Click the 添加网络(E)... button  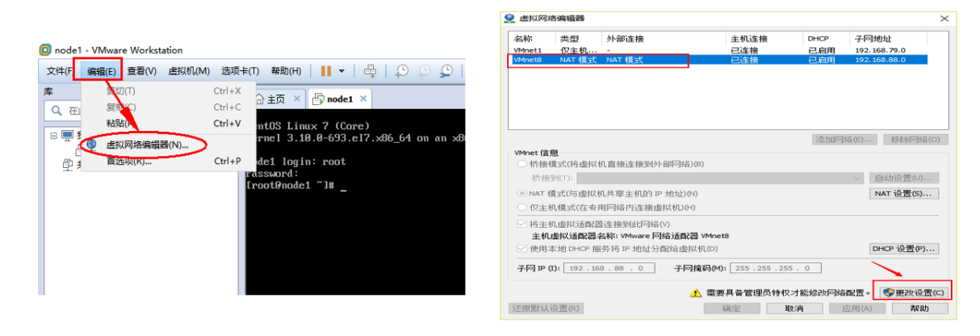pyautogui.click(x=844, y=140)
